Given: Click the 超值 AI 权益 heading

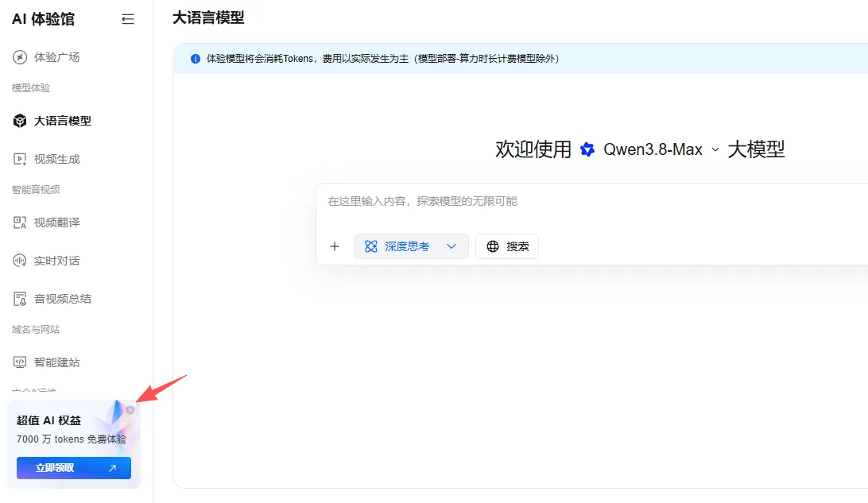Looking at the screenshot, I should (48, 420).
